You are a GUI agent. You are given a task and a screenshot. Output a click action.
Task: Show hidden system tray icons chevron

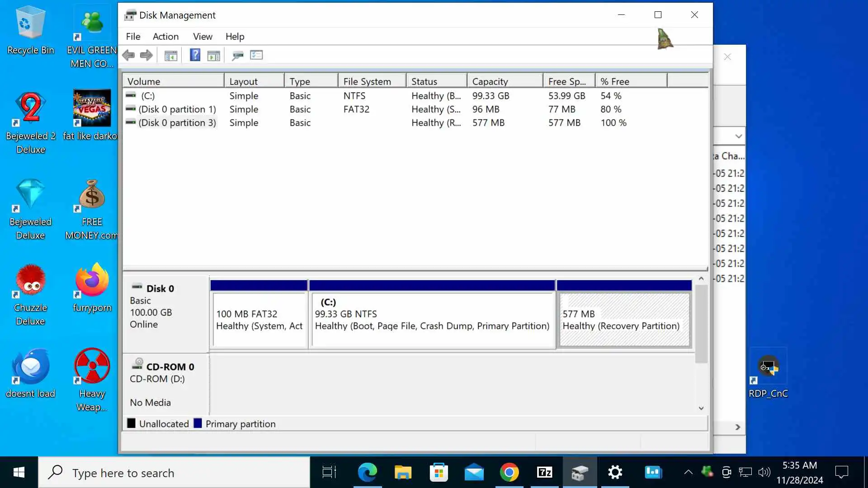click(688, 473)
